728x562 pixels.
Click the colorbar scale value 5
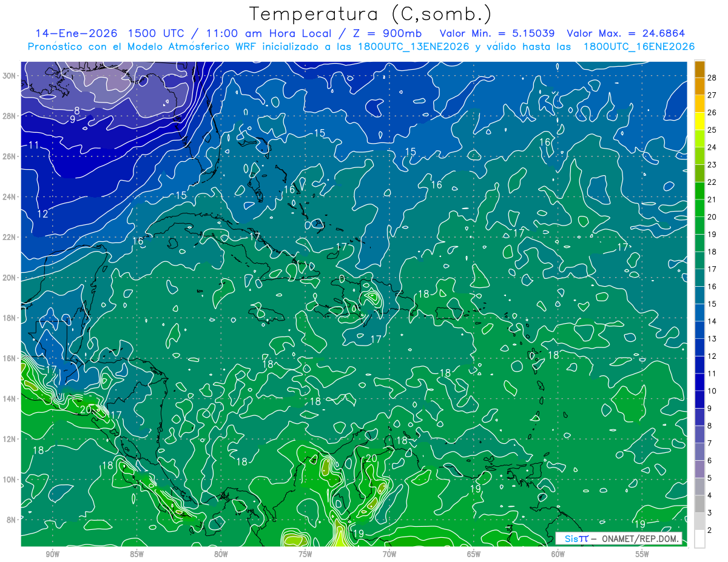tap(710, 478)
